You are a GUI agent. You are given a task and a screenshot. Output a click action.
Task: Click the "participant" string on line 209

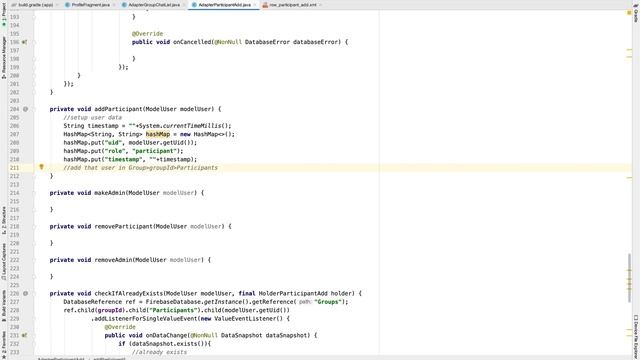coord(154,151)
